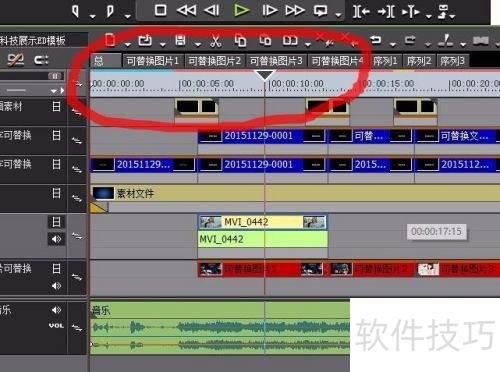Mute audio speaker on the 片可替换 track
500x372 pixels.
56,286
